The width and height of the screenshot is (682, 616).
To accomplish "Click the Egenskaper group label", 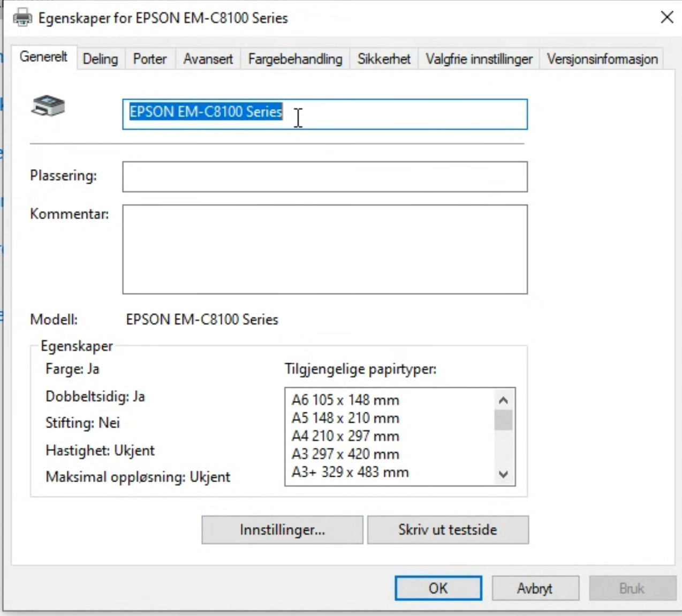I will (x=77, y=346).
